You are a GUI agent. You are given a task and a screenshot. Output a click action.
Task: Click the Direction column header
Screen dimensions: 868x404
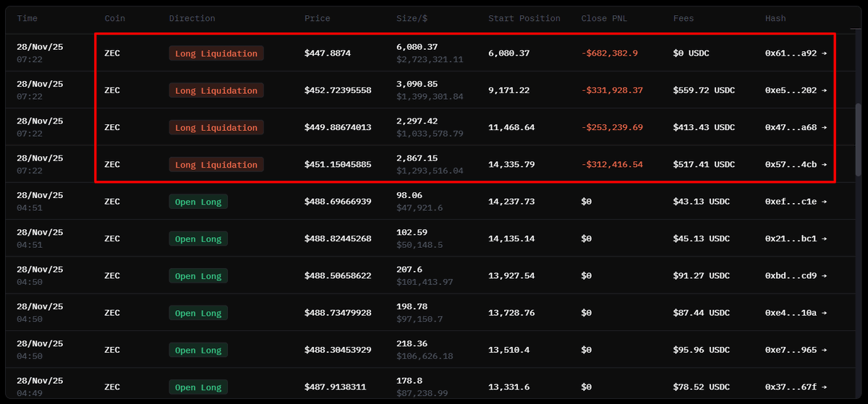(x=192, y=18)
